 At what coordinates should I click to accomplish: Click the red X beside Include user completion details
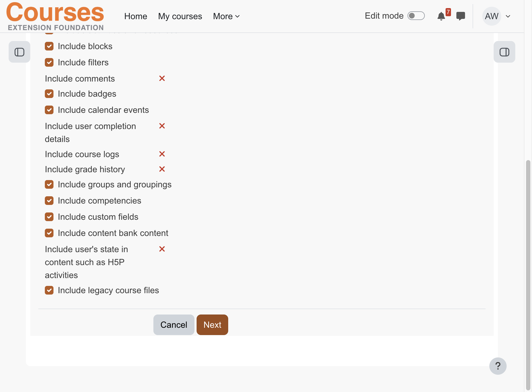(x=162, y=126)
